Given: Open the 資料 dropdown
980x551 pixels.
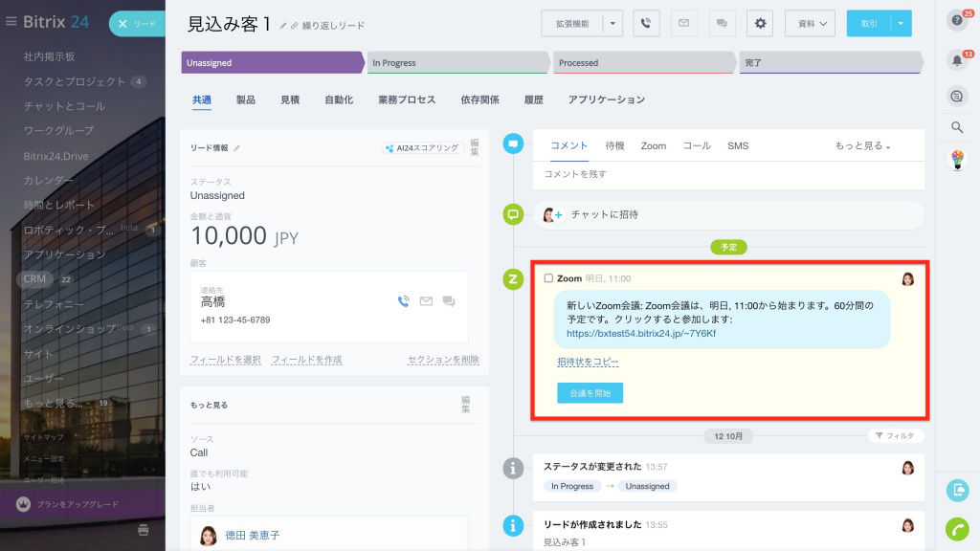Looking at the screenshot, I should point(810,24).
